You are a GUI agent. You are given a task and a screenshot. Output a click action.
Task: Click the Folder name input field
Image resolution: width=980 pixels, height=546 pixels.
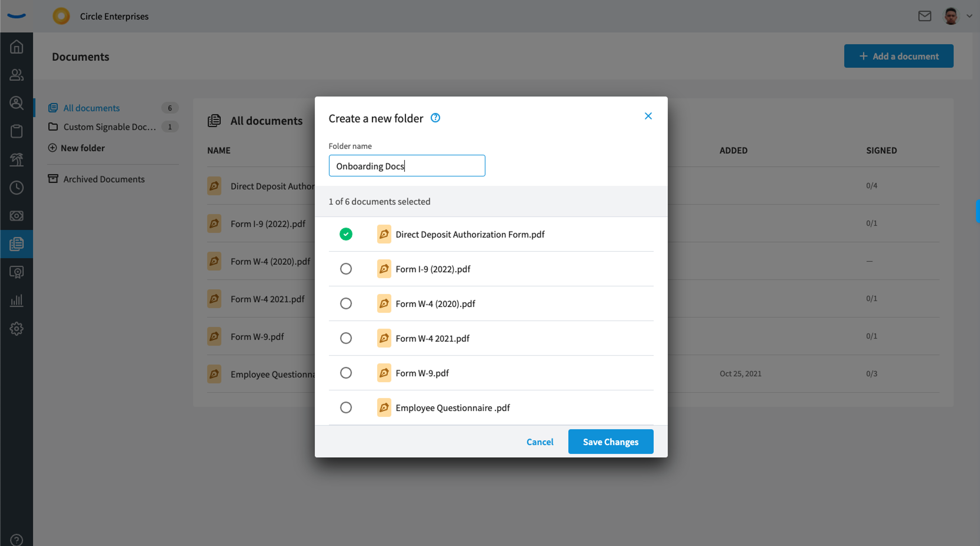[407, 166]
